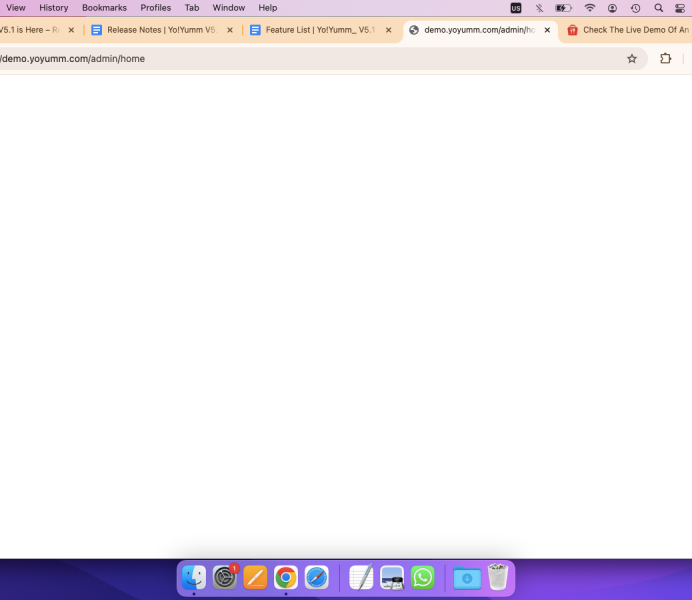Open the Pages app in dock
The height and width of the screenshot is (600, 692).
click(x=256, y=577)
